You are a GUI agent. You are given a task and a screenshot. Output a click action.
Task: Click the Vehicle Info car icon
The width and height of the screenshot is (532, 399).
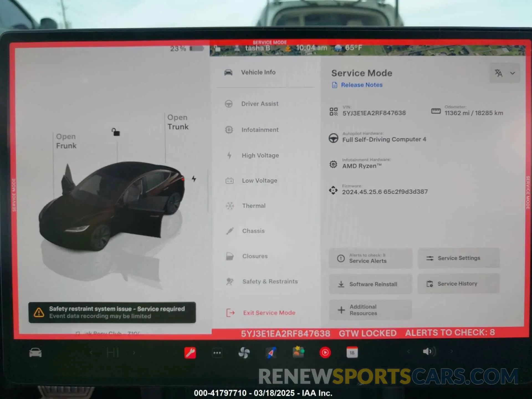click(x=228, y=72)
